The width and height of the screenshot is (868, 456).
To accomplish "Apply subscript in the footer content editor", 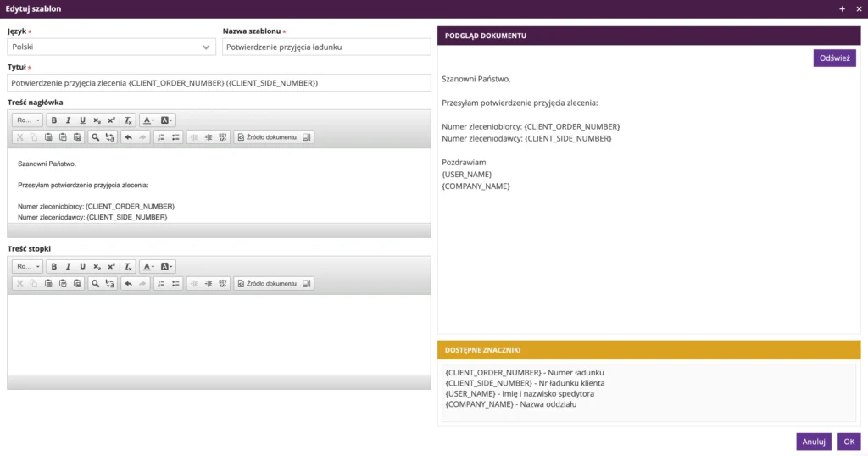I will (97, 267).
